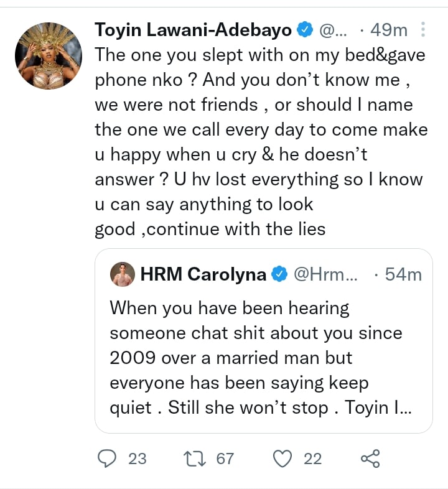
Task: Click the HRM Carolyna display name
Action: (203, 274)
